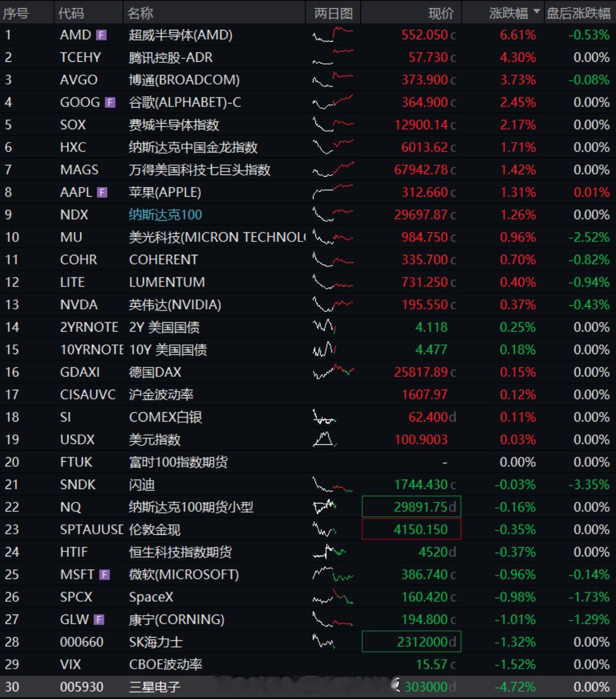Select the CBOE波动率 row name

pos(166,665)
